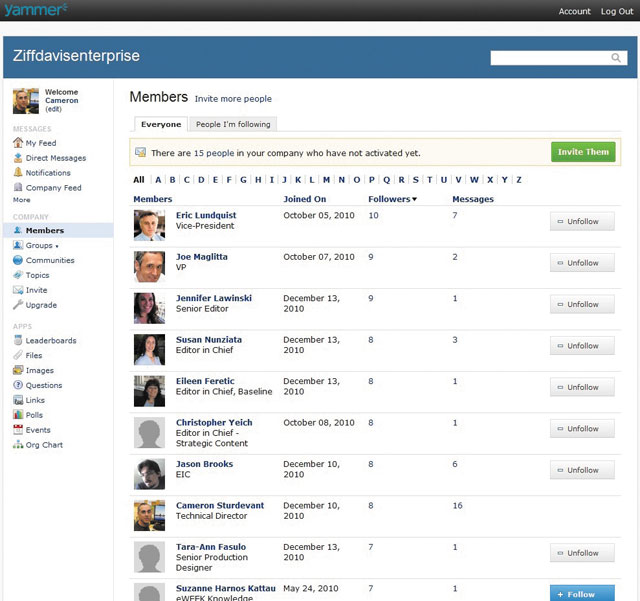Open Tara-Ann Fasulo's profile link
This screenshot has height=601, width=640.
(211, 547)
